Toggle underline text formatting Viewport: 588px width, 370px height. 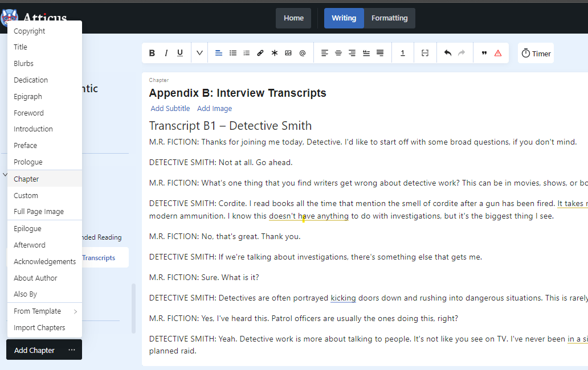(180, 53)
